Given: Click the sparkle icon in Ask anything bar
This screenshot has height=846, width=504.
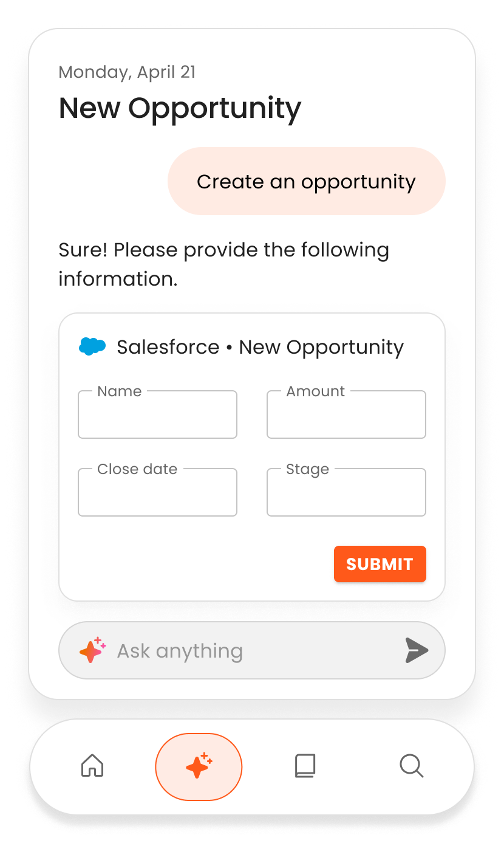Looking at the screenshot, I should (92, 651).
